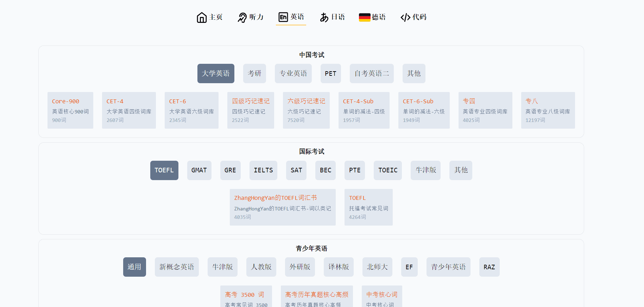
Task: Open ZhangHongYan的TOEFL词汇书 card
Action: (x=283, y=207)
